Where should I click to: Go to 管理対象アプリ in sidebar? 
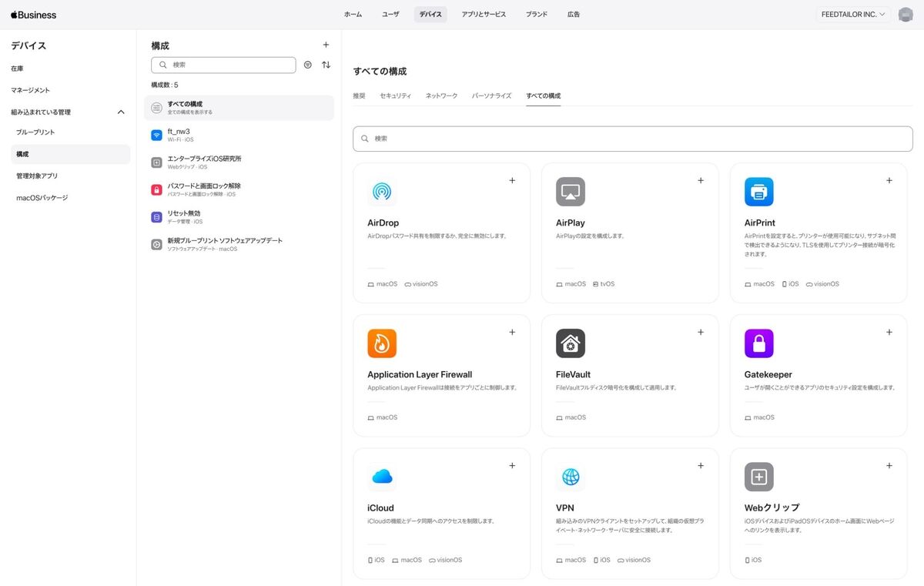point(37,176)
